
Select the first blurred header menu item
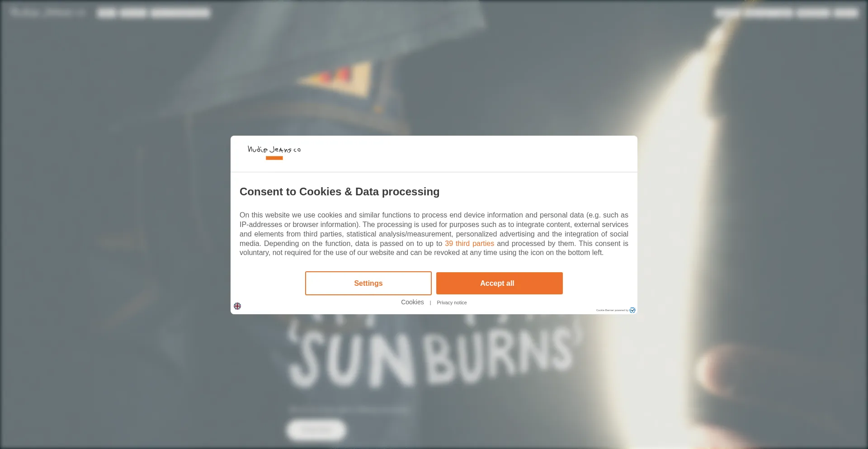[106, 13]
